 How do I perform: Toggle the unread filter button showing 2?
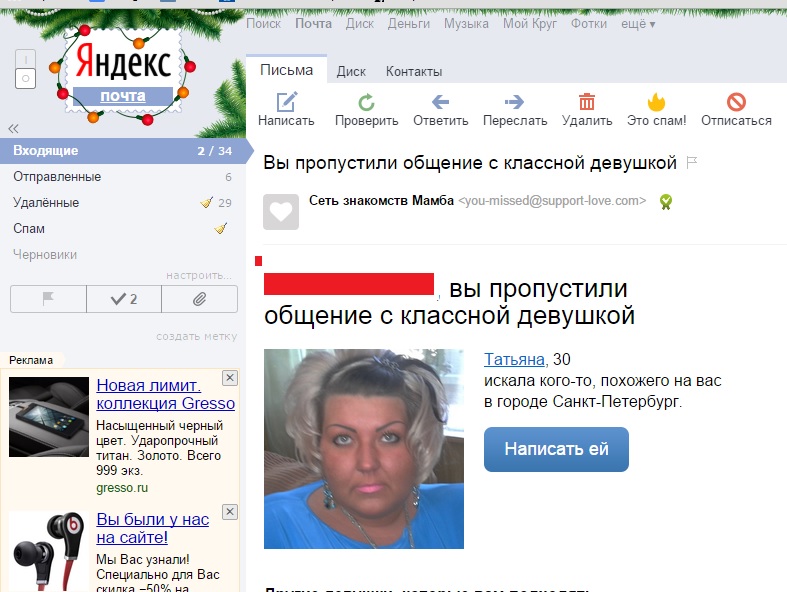coord(124,299)
